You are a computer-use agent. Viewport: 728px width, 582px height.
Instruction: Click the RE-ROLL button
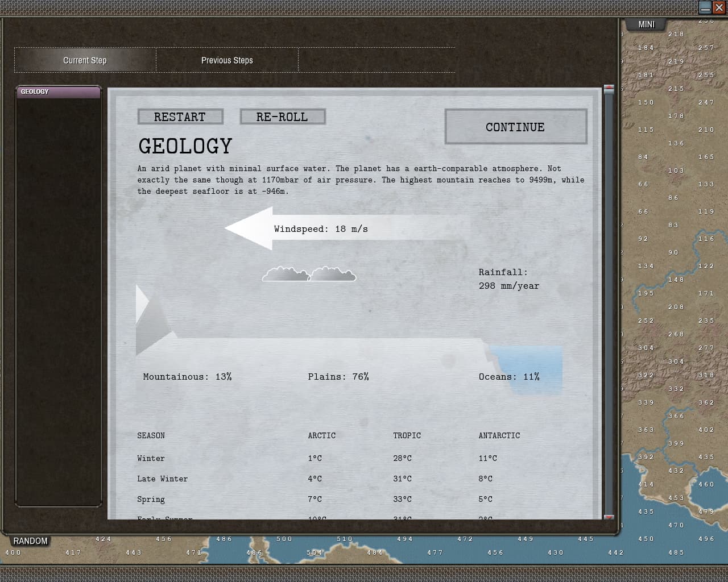coord(283,117)
